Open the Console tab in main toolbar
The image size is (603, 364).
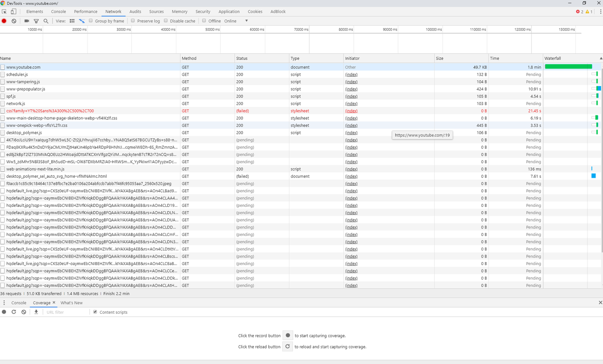click(58, 12)
